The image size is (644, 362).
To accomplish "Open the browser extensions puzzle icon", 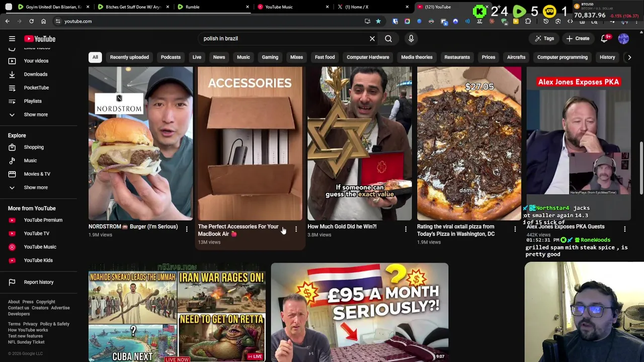I will click(528, 21).
